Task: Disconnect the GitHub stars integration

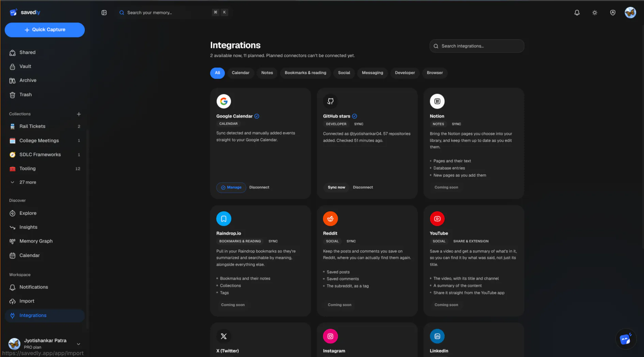Action: click(363, 187)
